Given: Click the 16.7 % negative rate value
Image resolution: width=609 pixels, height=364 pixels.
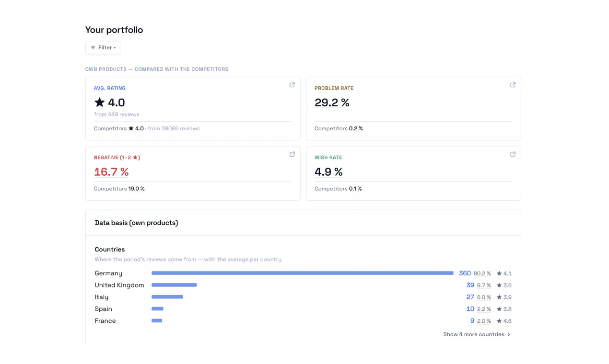Looking at the screenshot, I should point(111,171).
